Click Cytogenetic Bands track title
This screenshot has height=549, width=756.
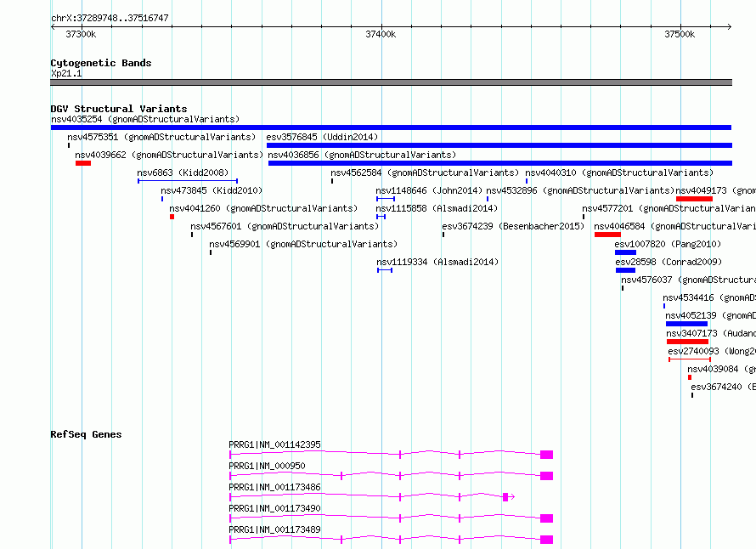coord(101,63)
